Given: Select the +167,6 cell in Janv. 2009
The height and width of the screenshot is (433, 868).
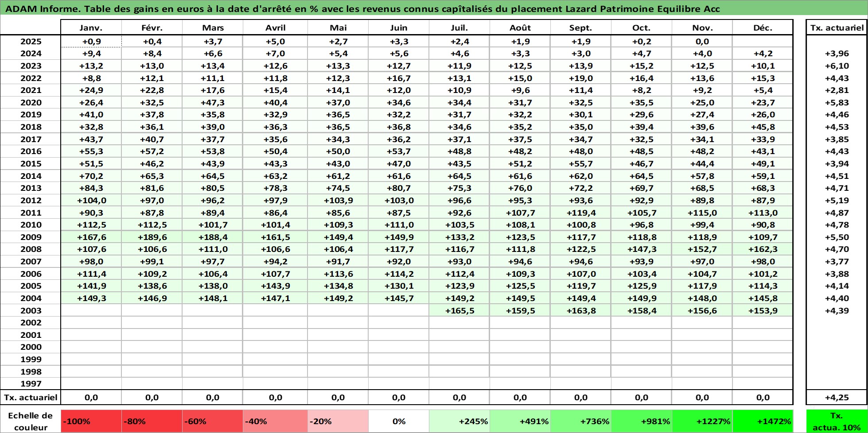Looking at the screenshot, I should pyautogui.click(x=91, y=237).
